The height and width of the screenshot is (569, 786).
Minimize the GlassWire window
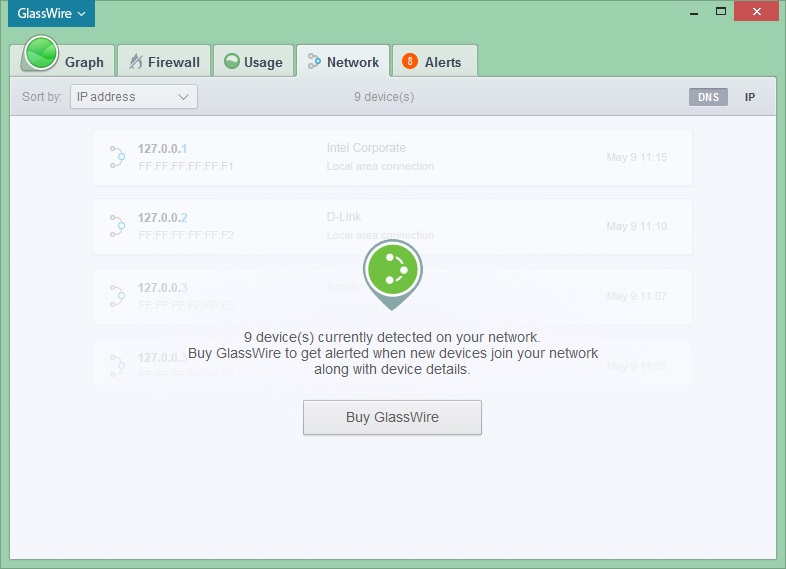click(694, 12)
